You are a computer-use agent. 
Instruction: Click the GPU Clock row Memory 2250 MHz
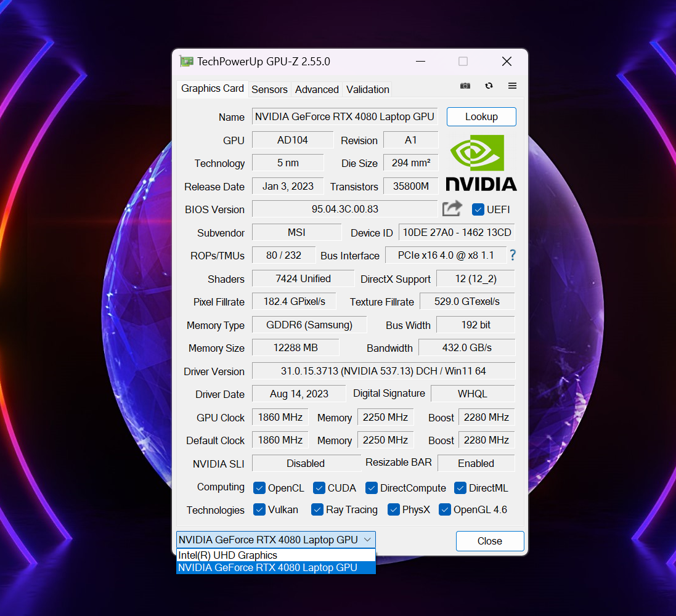385,417
